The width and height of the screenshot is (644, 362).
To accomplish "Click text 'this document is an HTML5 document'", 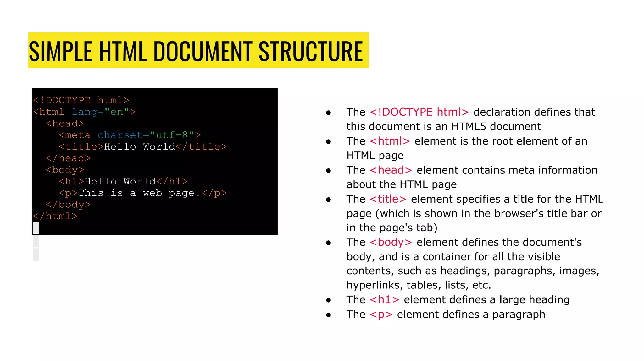I will [x=444, y=127].
